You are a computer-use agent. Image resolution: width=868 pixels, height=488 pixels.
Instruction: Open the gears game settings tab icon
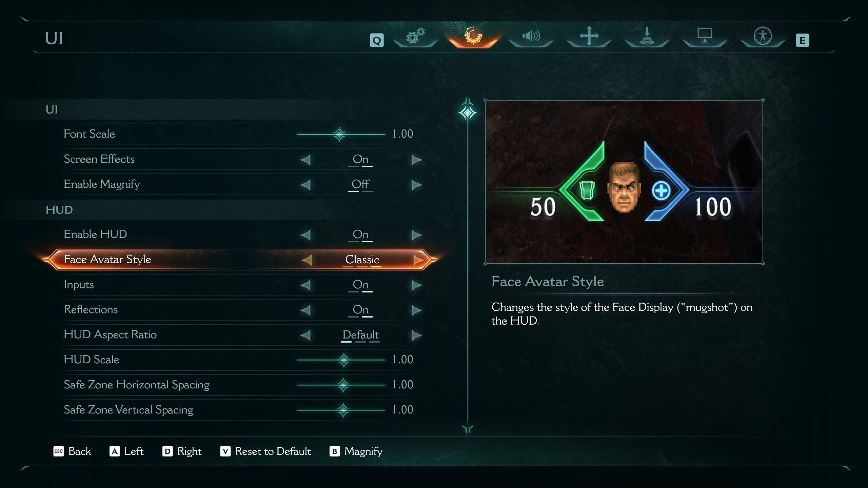(415, 36)
